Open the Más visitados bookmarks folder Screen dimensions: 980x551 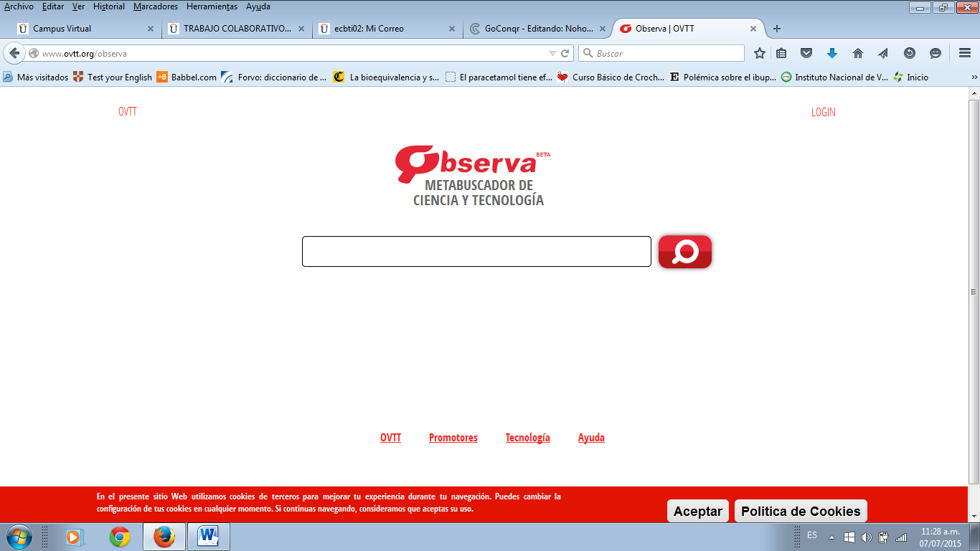[x=36, y=77]
